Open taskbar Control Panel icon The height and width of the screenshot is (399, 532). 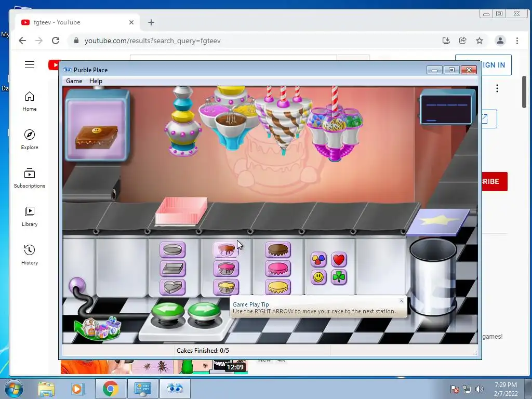click(x=142, y=389)
